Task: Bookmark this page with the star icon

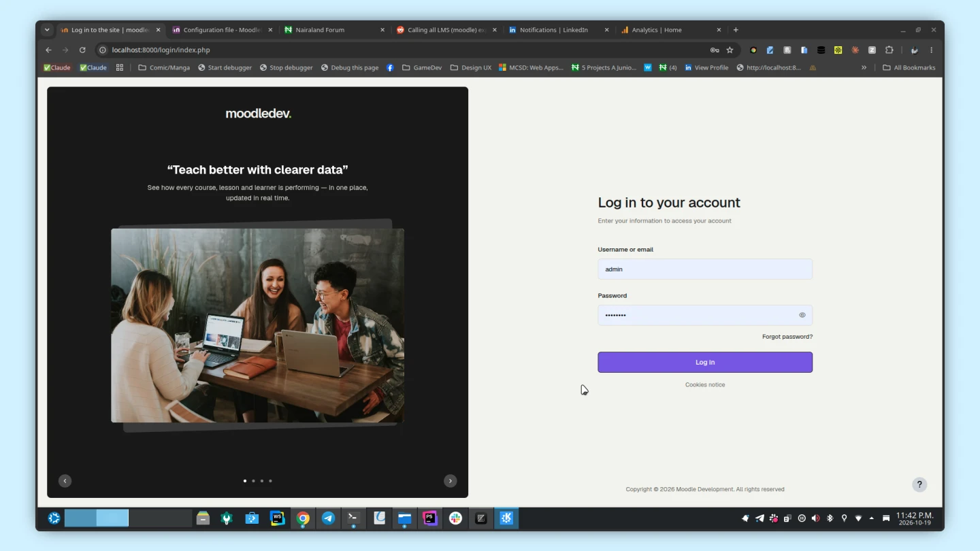Action: coord(730,50)
